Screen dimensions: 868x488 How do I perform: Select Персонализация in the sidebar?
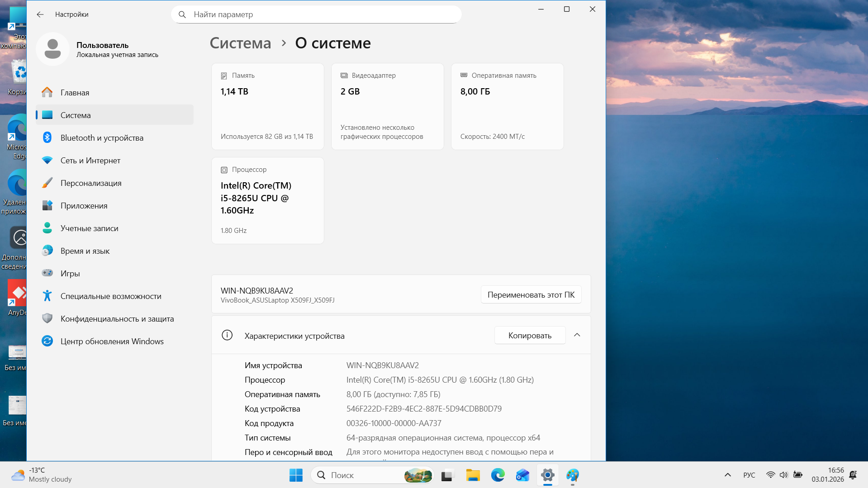pyautogui.click(x=90, y=183)
